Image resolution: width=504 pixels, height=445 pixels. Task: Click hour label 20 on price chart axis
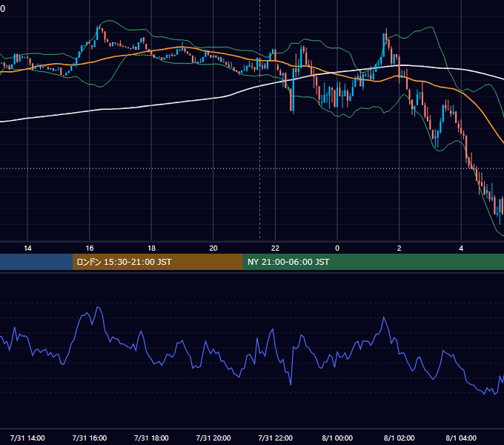213,248
